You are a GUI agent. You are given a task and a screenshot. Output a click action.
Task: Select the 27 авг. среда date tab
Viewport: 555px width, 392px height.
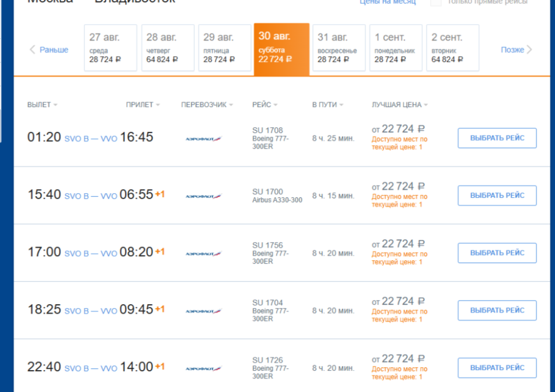point(110,47)
